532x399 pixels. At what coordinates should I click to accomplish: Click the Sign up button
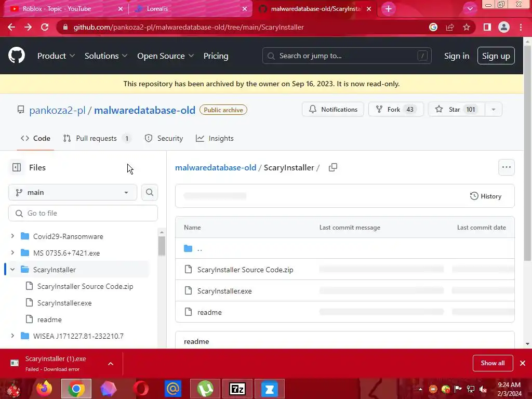496,56
